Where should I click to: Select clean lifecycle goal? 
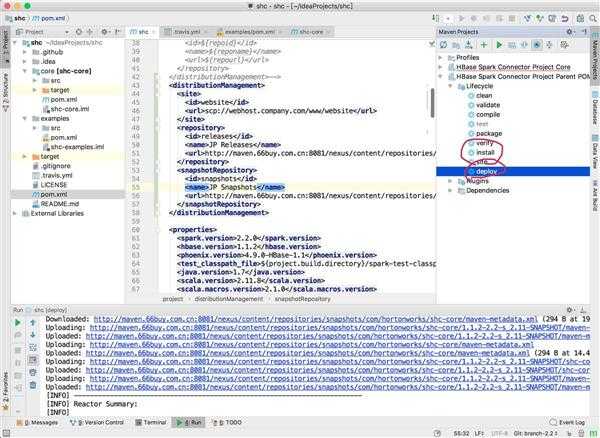tap(480, 96)
